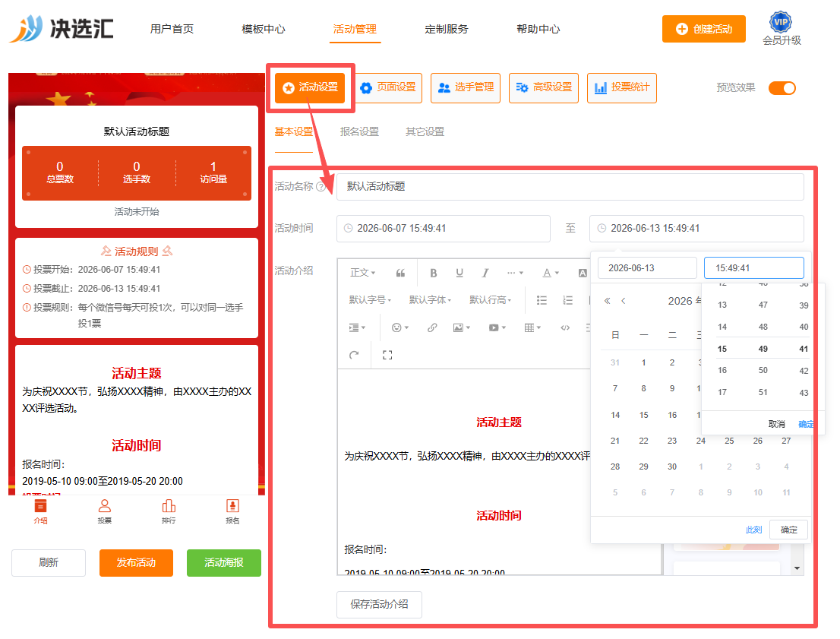Open 介绍 tab in phone preview

[40, 511]
